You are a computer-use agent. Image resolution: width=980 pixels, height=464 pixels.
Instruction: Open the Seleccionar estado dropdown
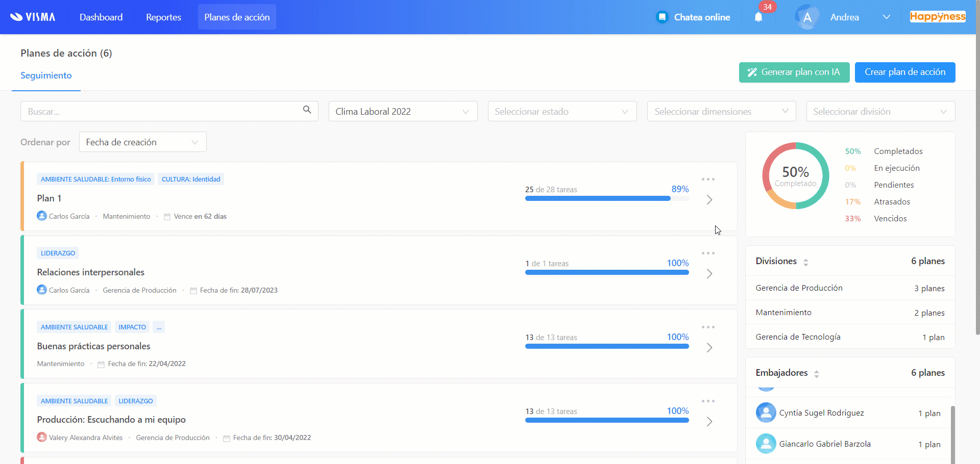click(x=562, y=111)
